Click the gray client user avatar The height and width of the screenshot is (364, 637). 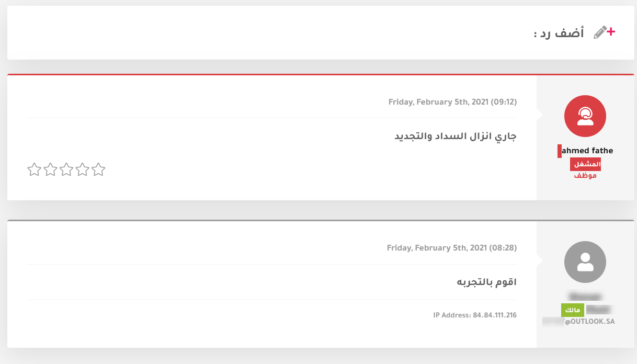pyautogui.click(x=585, y=262)
